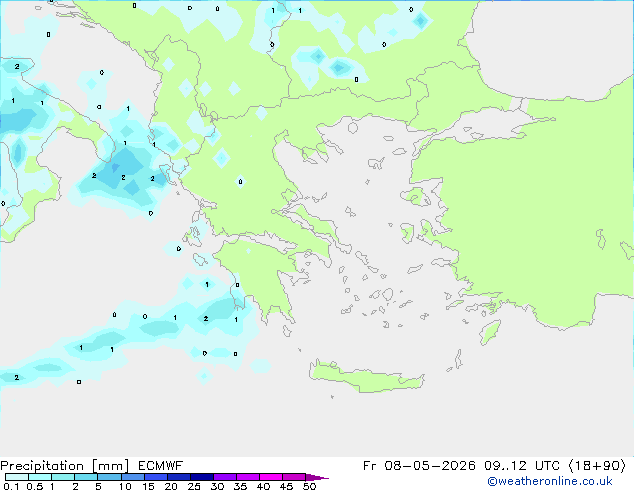Pick the 35–40 mm legend swatch

248,477
